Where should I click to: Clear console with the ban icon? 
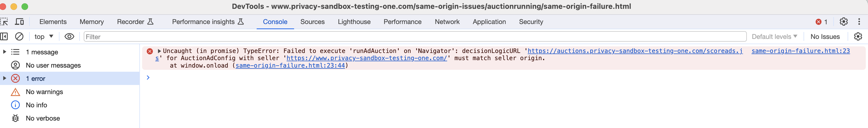point(19,36)
